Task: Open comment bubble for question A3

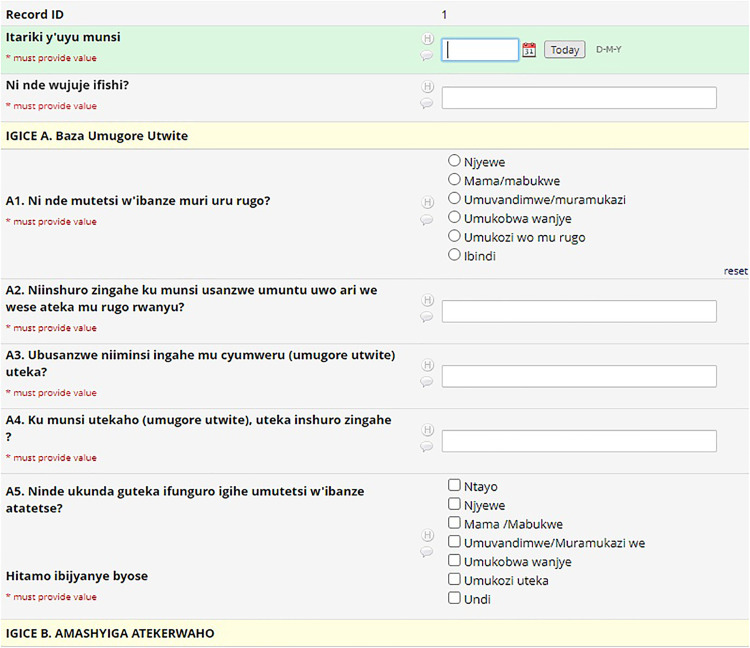Action: (x=426, y=382)
